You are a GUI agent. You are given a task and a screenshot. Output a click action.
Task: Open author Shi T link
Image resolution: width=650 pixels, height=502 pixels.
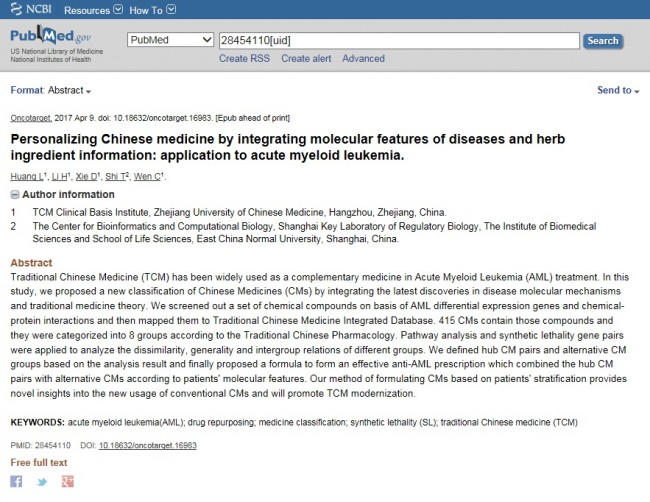click(x=115, y=176)
